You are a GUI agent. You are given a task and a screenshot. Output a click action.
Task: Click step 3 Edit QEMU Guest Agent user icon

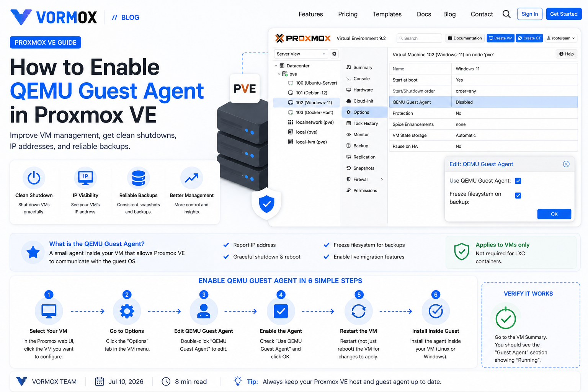pyautogui.click(x=204, y=311)
